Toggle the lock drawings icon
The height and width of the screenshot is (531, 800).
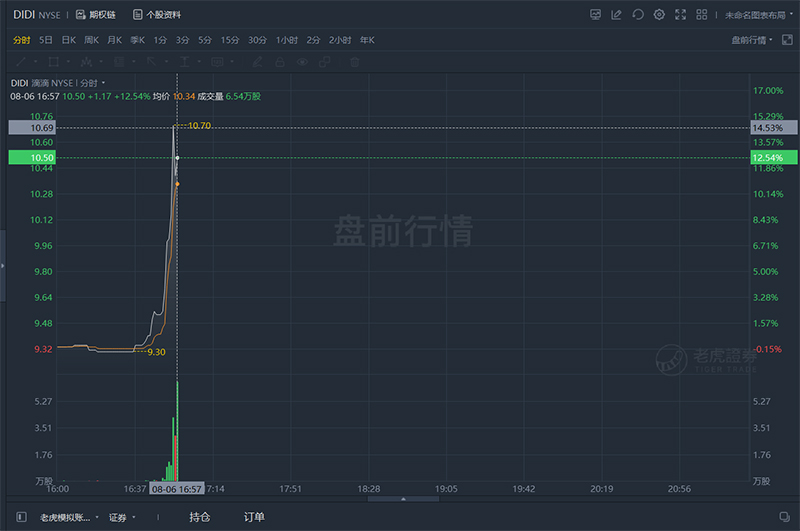280,62
